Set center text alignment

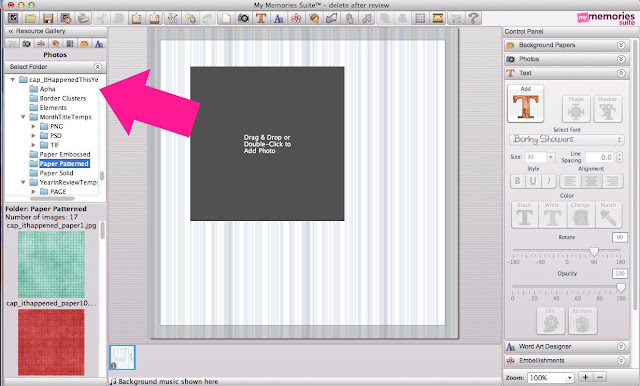point(591,181)
